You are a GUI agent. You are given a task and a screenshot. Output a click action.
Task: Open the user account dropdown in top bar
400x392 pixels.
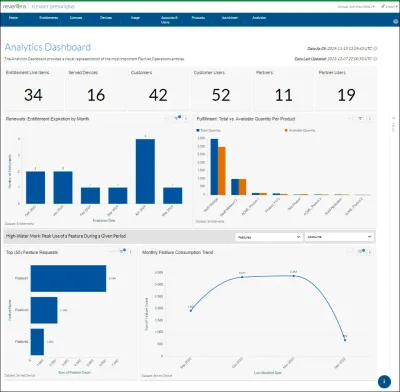pyautogui.click(x=356, y=6)
